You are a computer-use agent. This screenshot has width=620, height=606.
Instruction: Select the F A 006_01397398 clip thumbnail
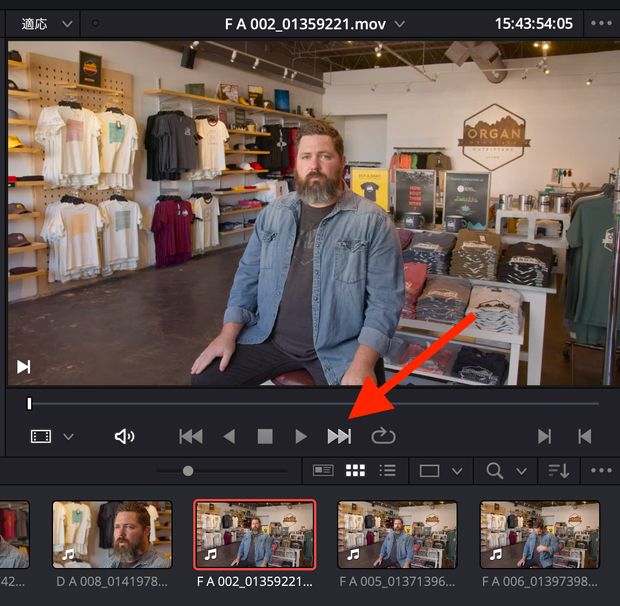click(x=540, y=534)
